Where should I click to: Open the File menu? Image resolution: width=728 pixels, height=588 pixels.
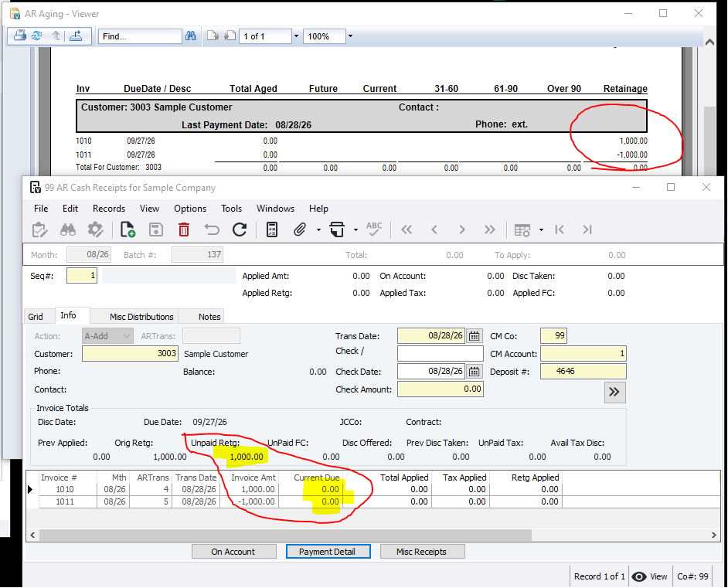pos(41,209)
